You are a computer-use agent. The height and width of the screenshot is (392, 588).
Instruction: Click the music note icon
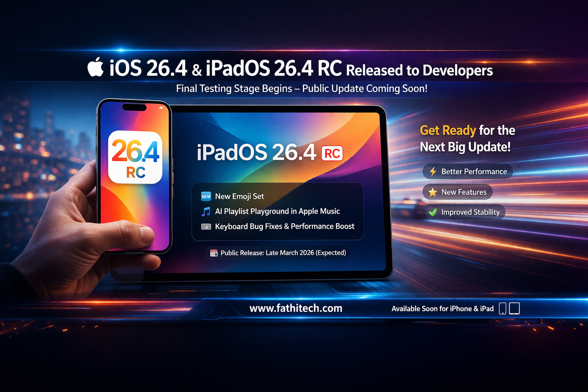206,211
